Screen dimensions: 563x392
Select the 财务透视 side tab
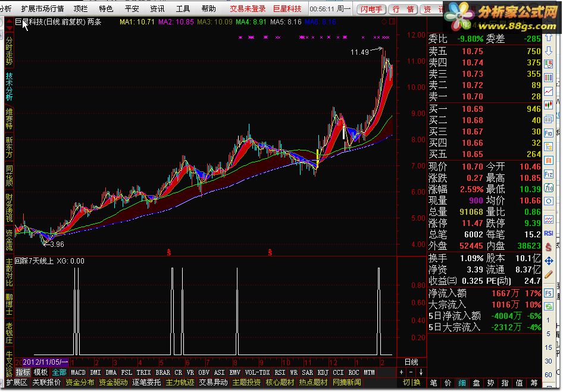pos(9,208)
